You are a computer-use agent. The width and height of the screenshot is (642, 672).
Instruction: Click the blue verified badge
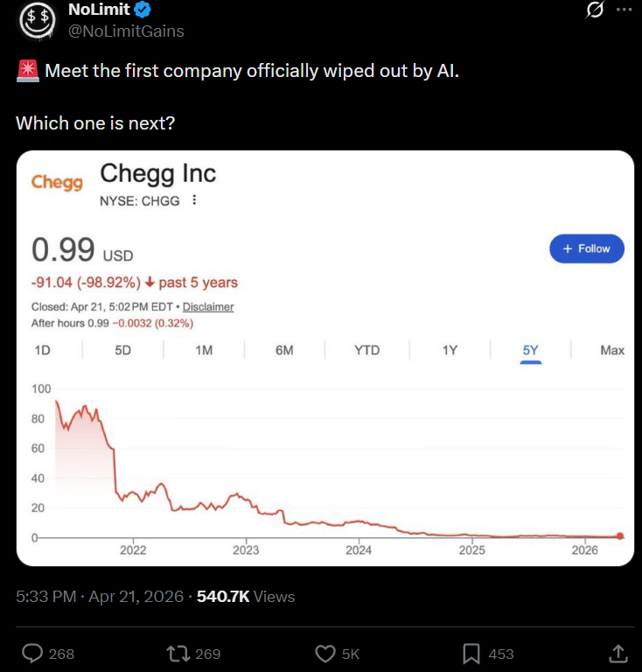(x=142, y=10)
